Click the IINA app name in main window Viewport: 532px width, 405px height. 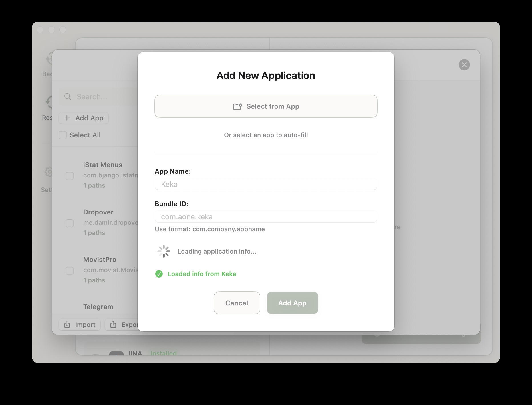[135, 353]
